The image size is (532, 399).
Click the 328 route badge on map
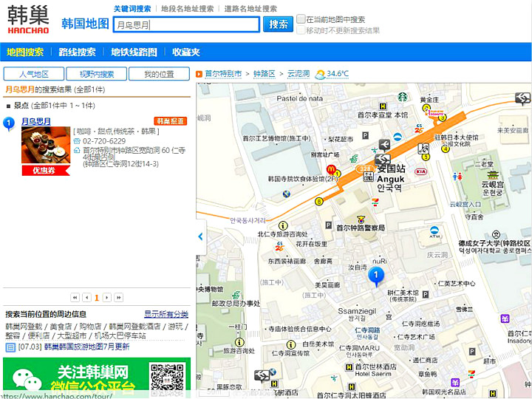(x=365, y=168)
